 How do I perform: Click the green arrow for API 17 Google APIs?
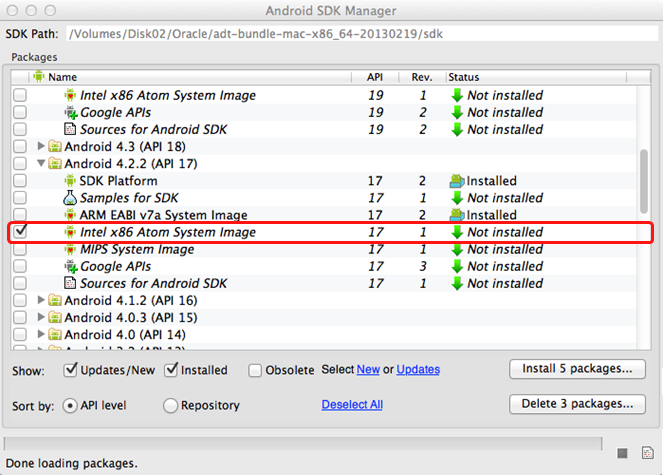(457, 266)
